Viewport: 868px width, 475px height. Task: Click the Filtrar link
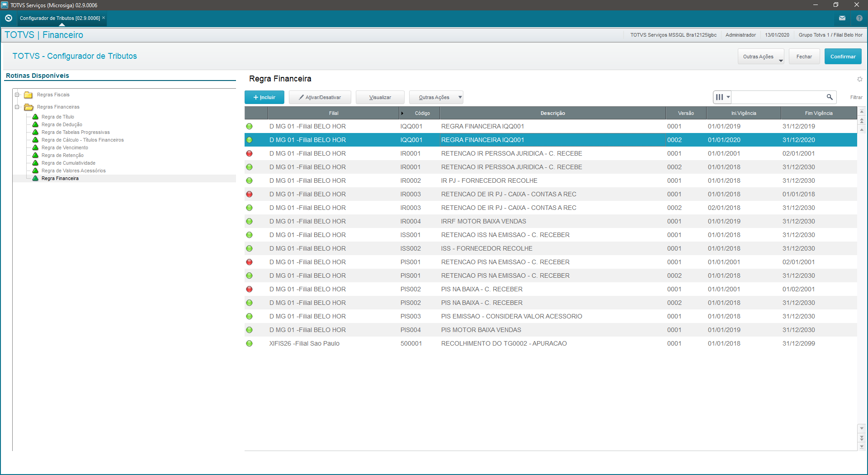coord(856,97)
